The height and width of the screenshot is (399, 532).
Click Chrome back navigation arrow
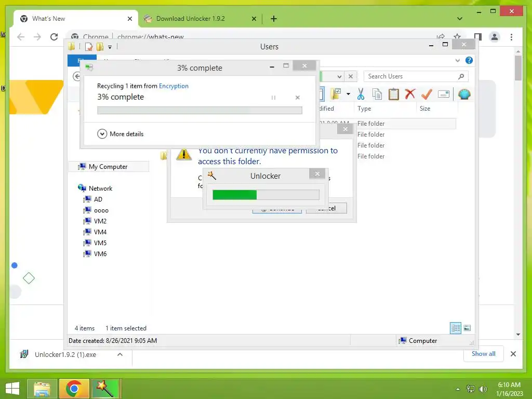point(21,37)
